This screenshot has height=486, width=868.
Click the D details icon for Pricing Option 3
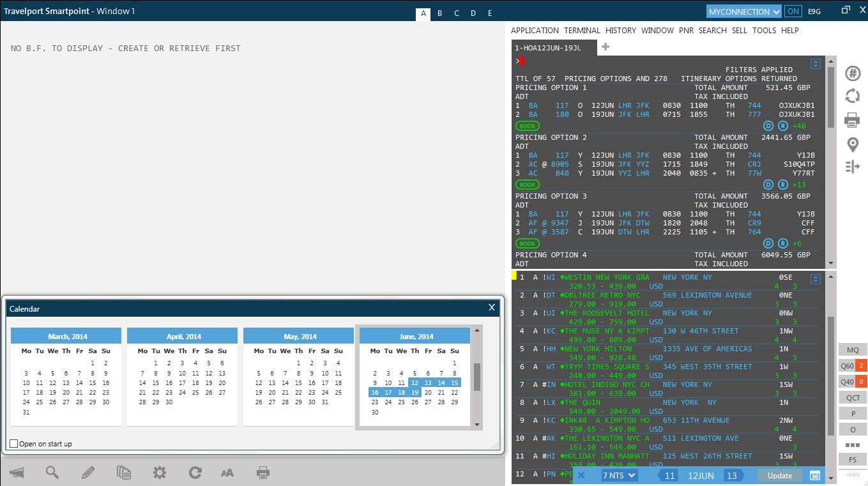click(x=769, y=243)
